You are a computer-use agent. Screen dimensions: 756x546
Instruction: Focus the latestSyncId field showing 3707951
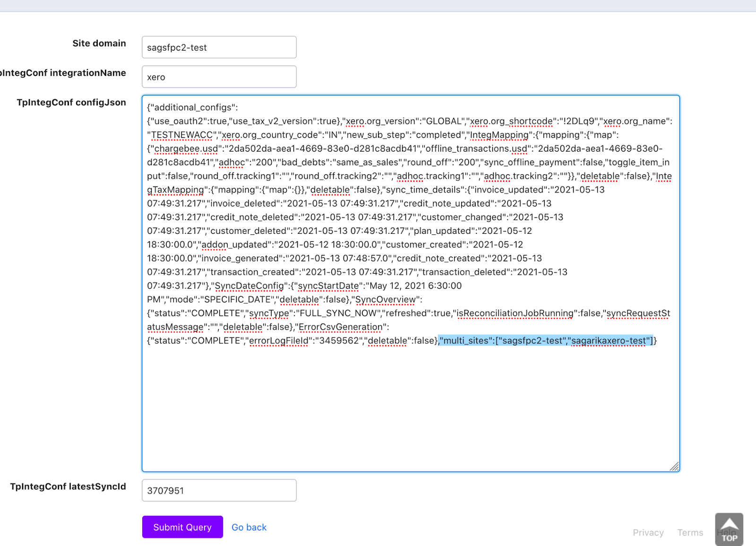click(x=219, y=490)
